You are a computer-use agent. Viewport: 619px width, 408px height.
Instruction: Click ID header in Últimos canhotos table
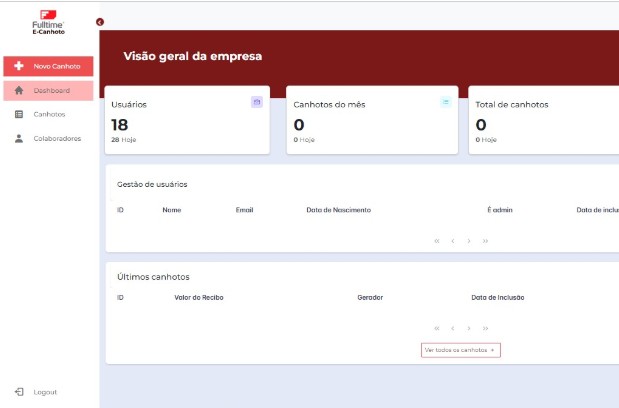tap(120, 298)
